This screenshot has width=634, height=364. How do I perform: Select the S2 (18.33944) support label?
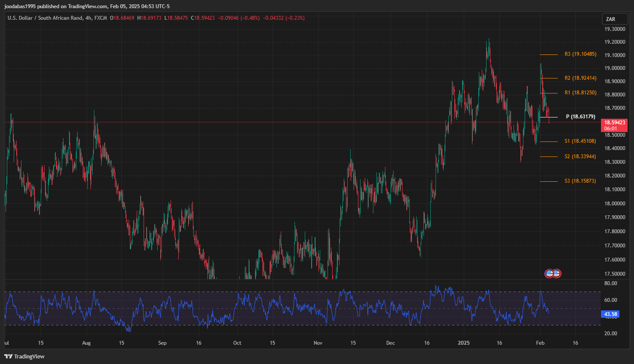click(x=580, y=156)
